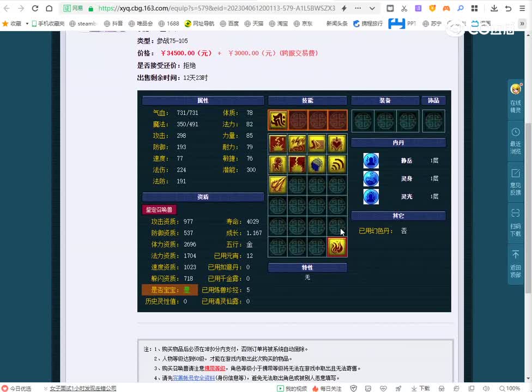The height and width of the screenshot is (392, 532).
Task: Open the 抖音 bookmark
Action: pyautogui.click(x=113, y=23)
